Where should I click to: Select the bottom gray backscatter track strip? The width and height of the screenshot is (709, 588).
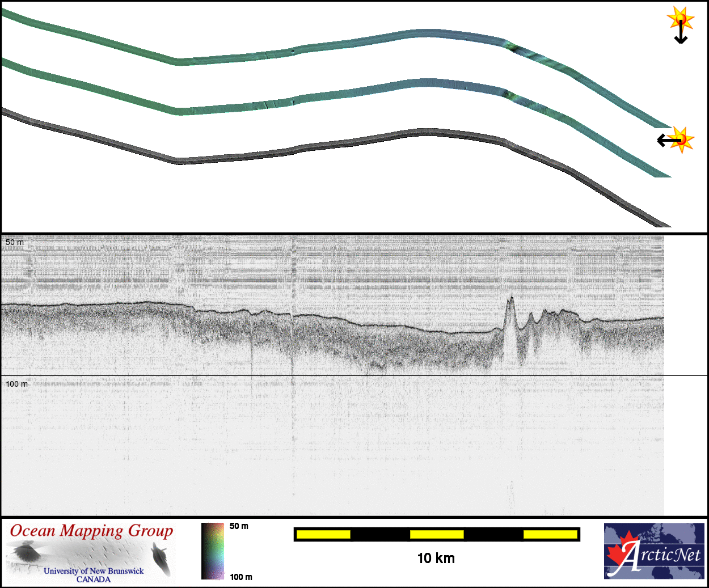340,145
